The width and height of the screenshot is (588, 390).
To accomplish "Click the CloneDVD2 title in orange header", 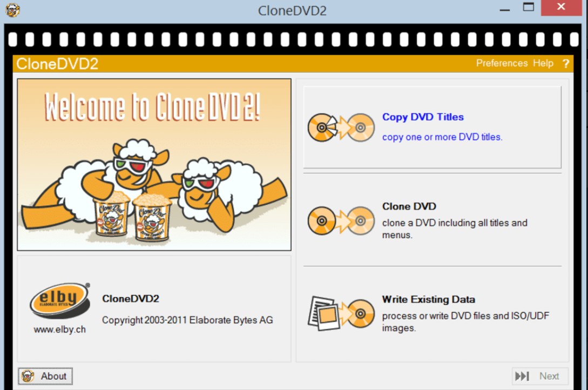I will [x=57, y=64].
